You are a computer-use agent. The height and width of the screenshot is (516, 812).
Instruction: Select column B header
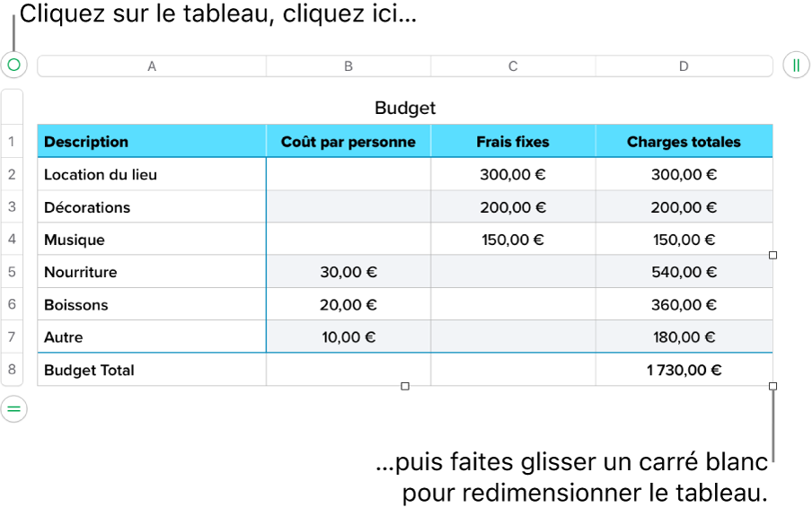click(349, 66)
